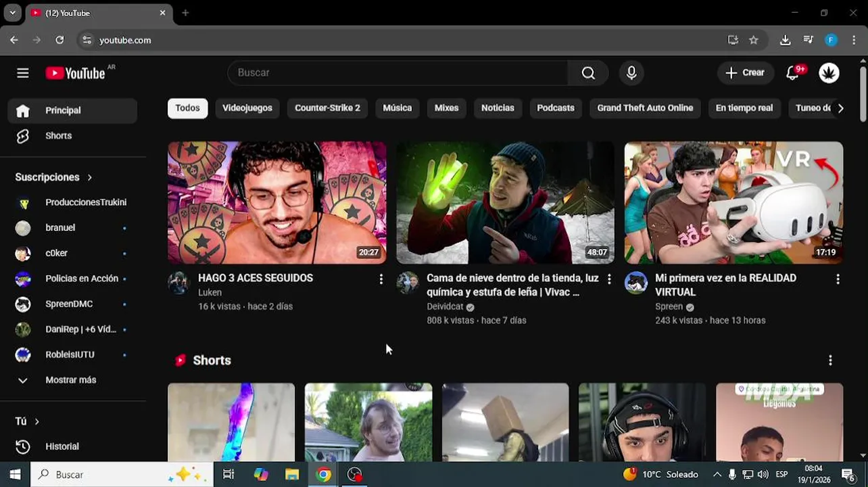Go to Shorts in sidebar

(x=73, y=136)
